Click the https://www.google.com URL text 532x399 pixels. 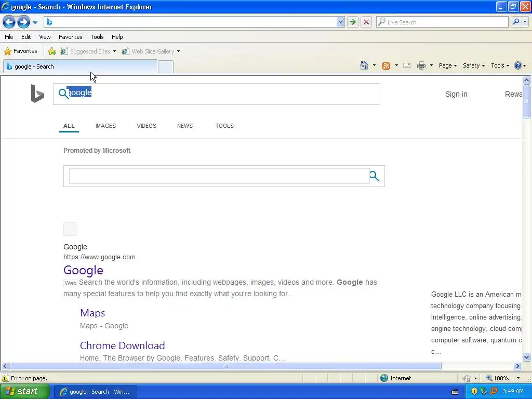tap(99, 257)
